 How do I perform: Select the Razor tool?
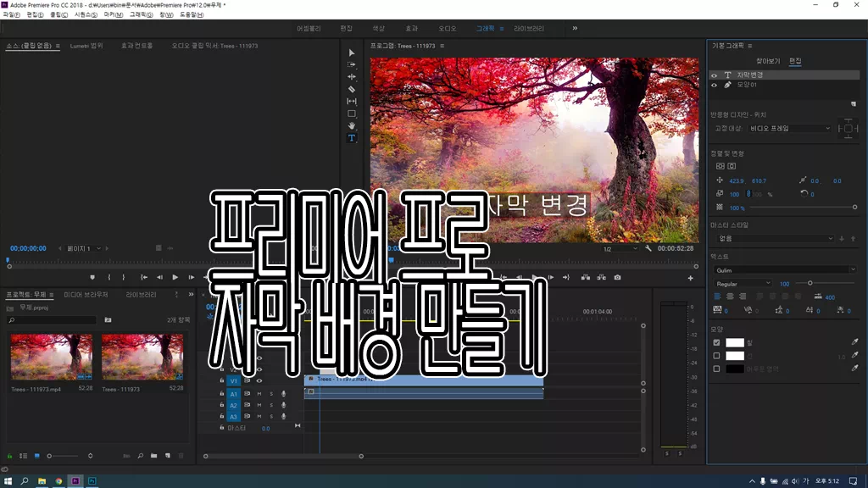(x=352, y=89)
